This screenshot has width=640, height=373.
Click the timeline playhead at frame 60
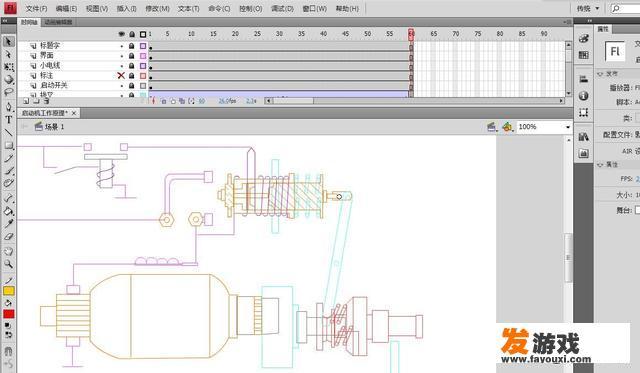(411, 34)
